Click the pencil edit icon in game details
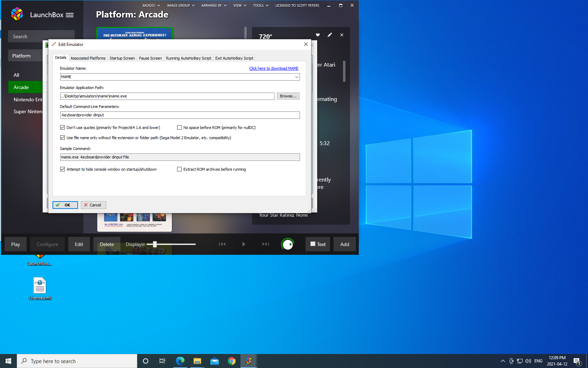This screenshot has height=368, width=588. tap(330, 35)
